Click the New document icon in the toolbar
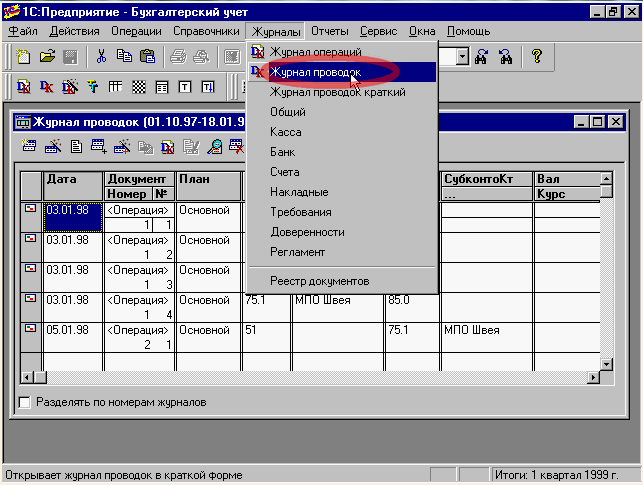 (x=23, y=57)
